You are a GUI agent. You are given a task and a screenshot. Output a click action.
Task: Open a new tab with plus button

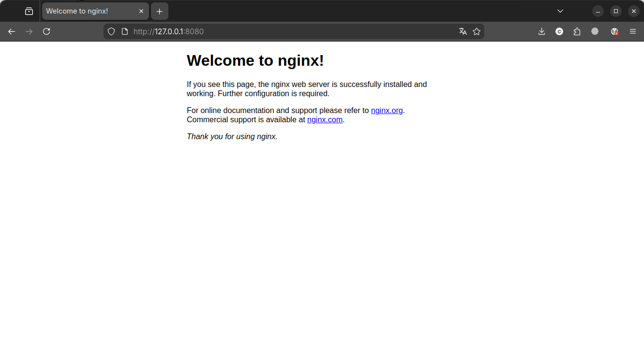click(160, 11)
